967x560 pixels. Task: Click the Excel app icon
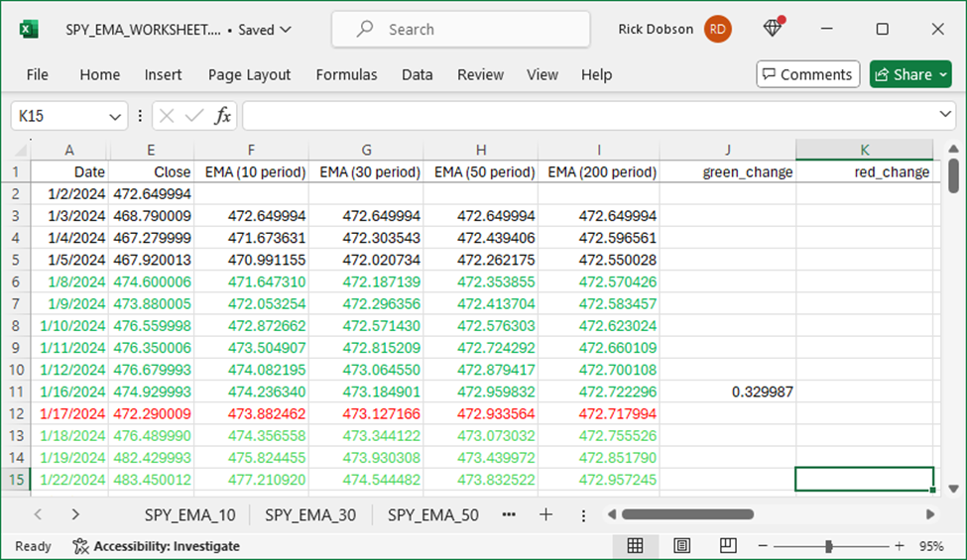(29, 29)
